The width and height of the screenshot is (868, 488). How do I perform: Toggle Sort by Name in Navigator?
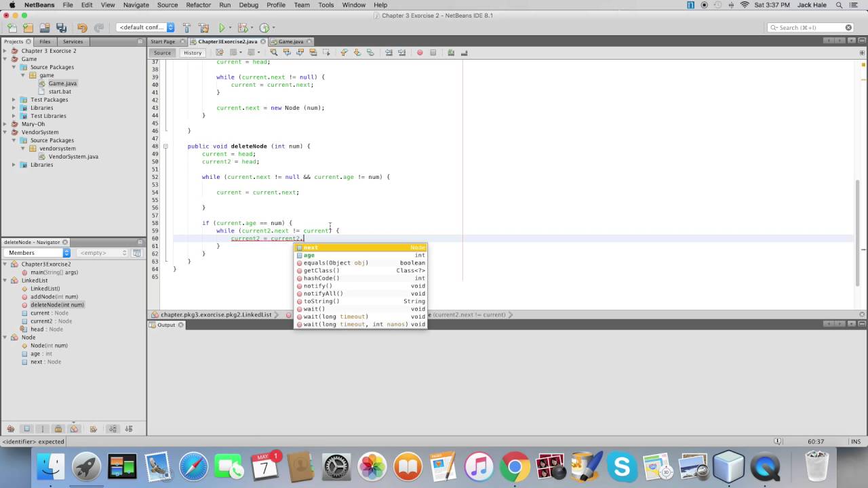(x=113, y=428)
